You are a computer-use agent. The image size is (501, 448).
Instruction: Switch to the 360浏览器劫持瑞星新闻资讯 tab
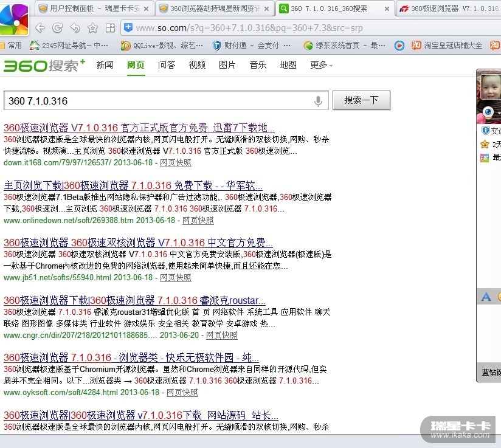pos(214,9)
